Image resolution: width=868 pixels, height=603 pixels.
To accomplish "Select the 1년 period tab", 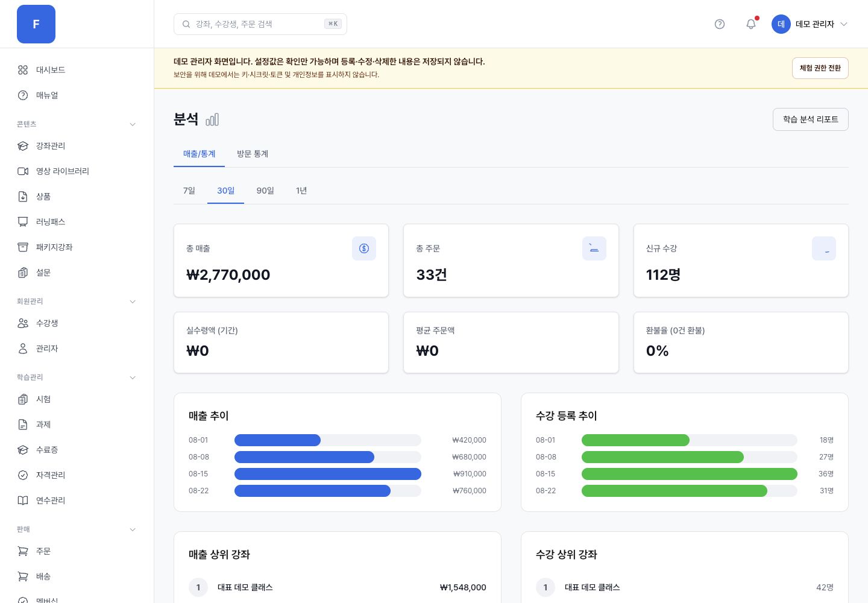I will point(301,191).
